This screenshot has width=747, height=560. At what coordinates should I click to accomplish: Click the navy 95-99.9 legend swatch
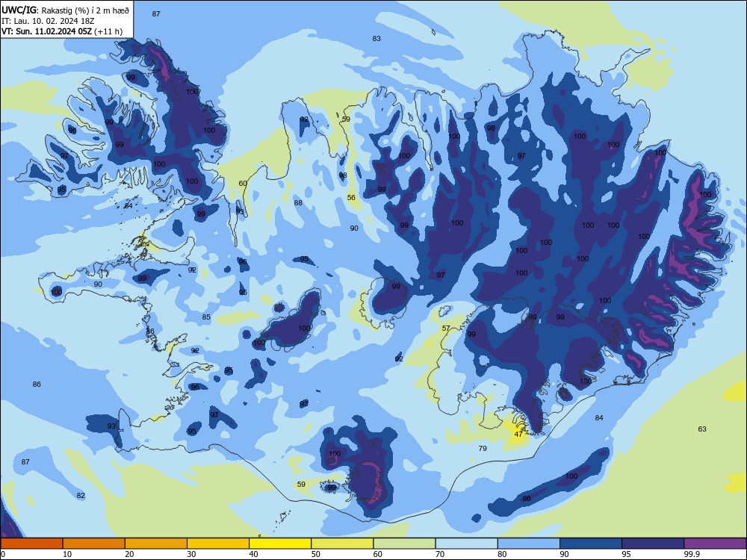tap(653, 544)
